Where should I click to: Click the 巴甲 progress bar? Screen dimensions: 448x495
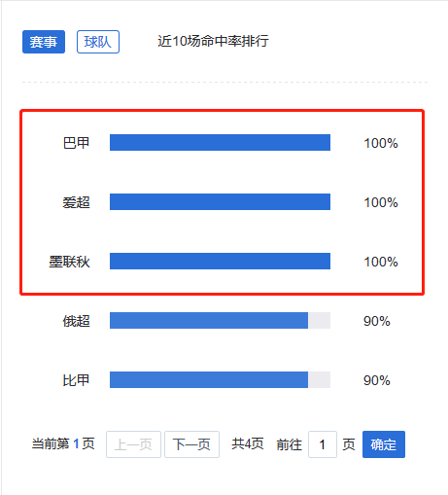click(x=220, y=143)
